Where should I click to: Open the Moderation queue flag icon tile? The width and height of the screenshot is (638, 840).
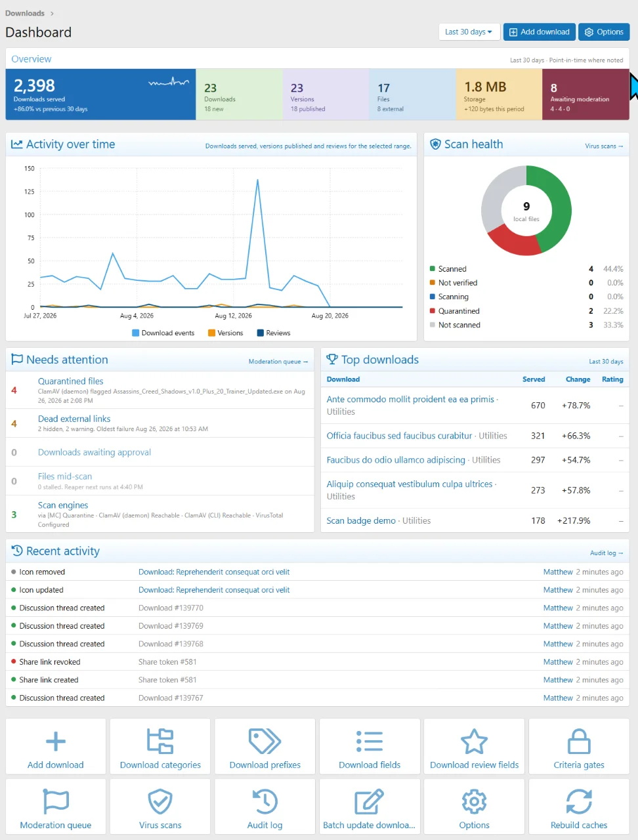click(56, 807)
